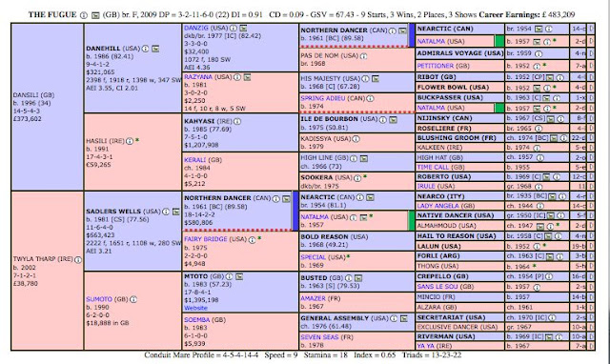This screenshot has width=610, height=364.
Task: Click NATIVE DANCER info icon
Action: (560, 215)
